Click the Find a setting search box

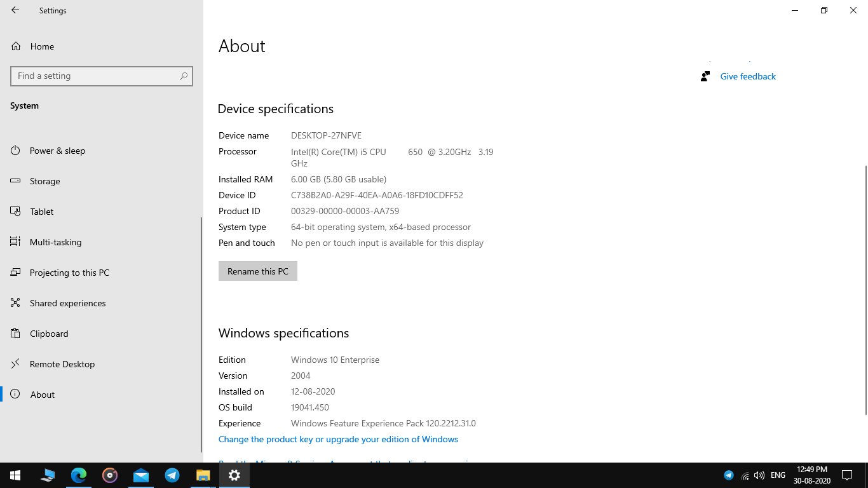(102, 76)
